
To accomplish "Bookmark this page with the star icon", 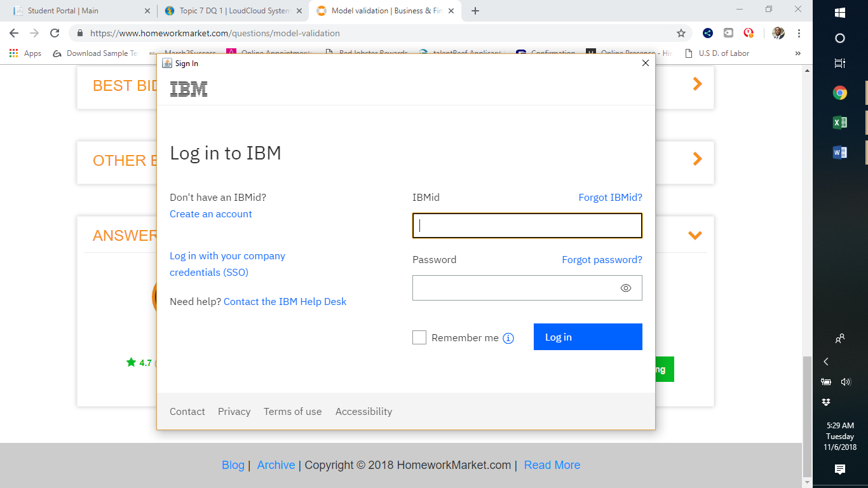I will tap(681, 33).
